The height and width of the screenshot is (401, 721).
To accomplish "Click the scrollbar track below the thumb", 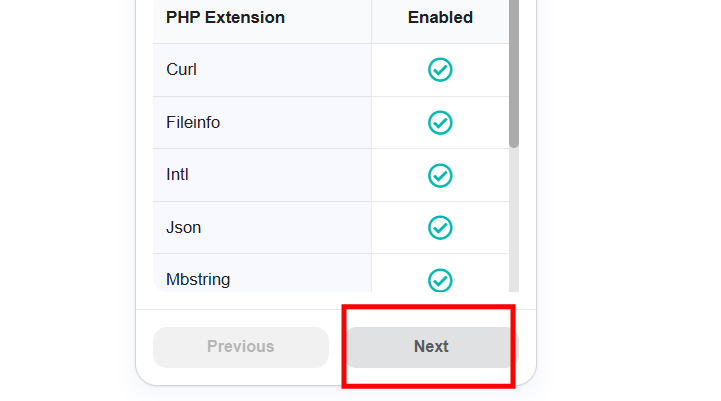I will pyautogui.click(x=514, y=220).
